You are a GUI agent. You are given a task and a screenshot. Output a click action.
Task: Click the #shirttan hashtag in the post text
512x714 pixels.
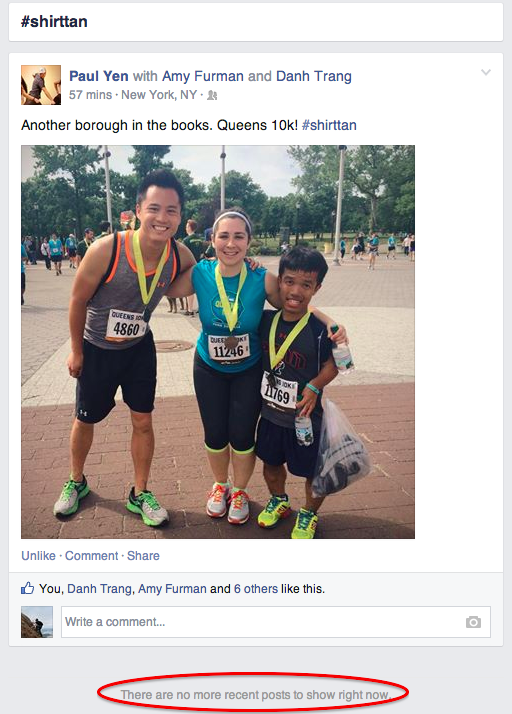pos(329,125)
